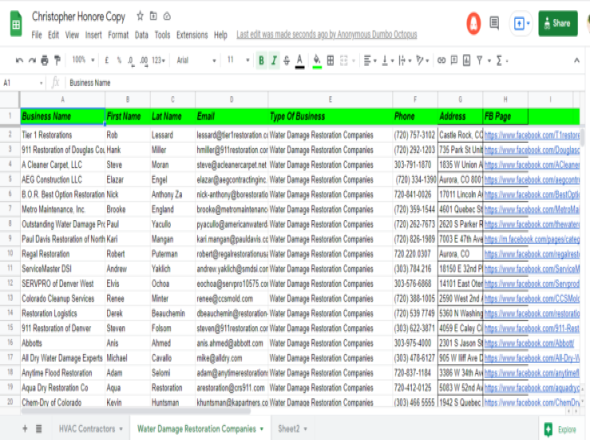This screenshot has height=440, width=590.
Task: Open the Edit menu
Action: [53, 35]
